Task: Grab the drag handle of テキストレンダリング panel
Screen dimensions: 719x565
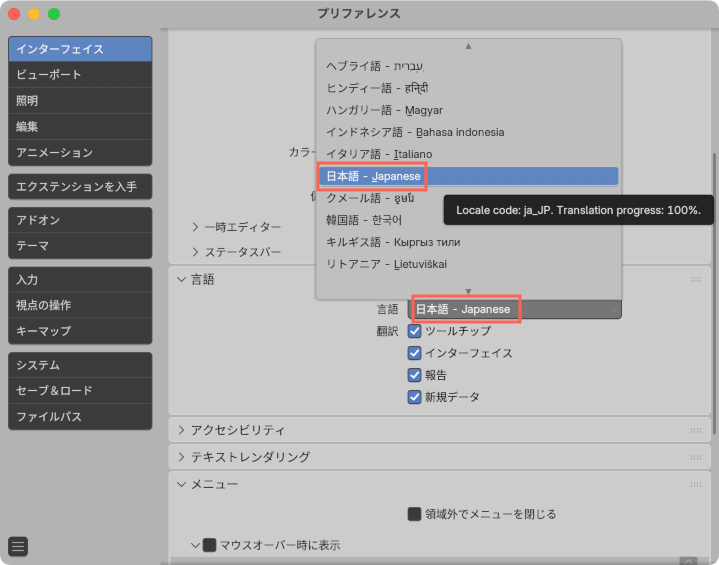Action: tap(696, 457)
